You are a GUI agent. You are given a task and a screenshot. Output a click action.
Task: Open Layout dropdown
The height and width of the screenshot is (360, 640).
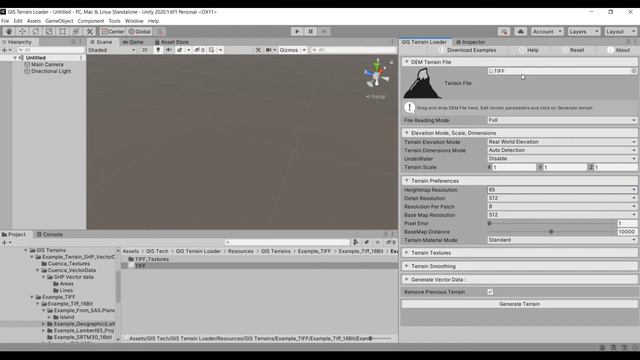click(x=620, y=31)
